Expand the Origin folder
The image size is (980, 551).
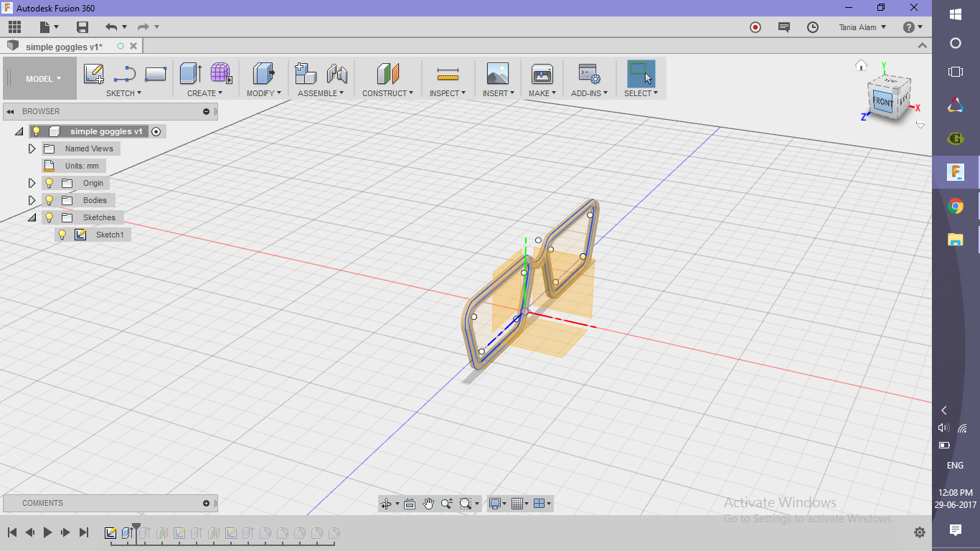pyautogui.click(x=32, y=183)
